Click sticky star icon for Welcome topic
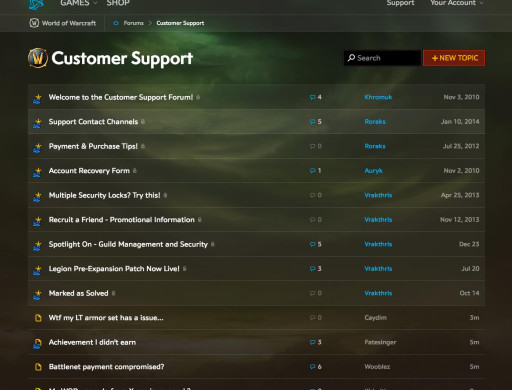512x390 pixels. click(38, 98)
